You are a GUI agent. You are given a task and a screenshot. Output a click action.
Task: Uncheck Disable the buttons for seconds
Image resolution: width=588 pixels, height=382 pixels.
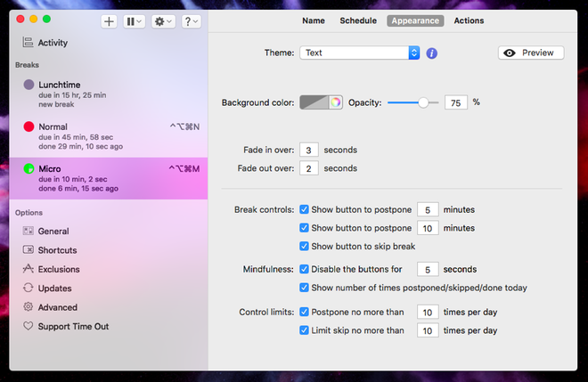coord(305,269)
